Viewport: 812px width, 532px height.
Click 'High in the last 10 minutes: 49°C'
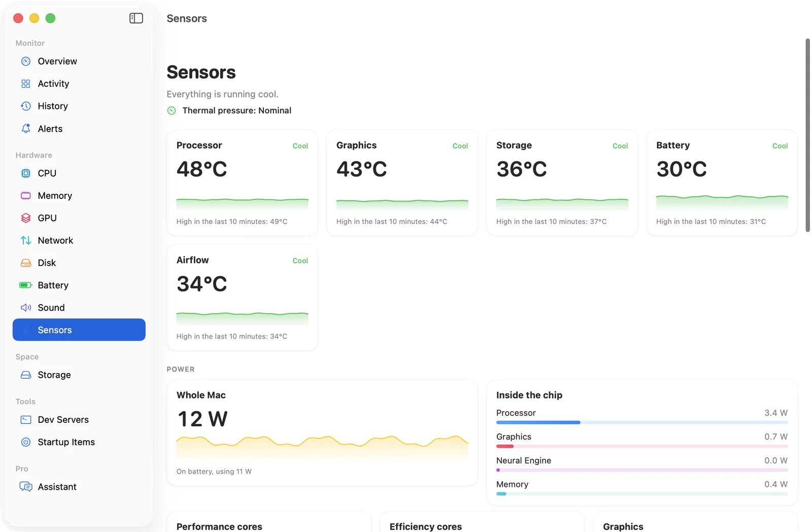click(x=232, y=221)
